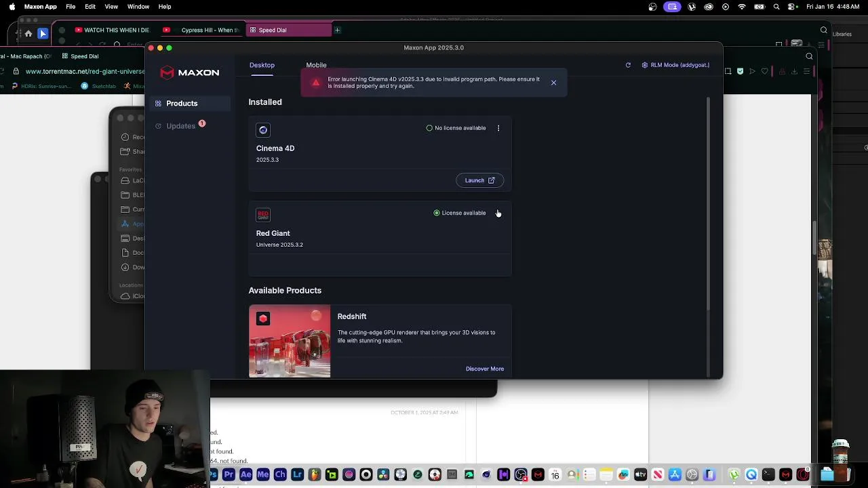
Task: Open the Sketchfab bookmark
Action: (x=98, y=86)
